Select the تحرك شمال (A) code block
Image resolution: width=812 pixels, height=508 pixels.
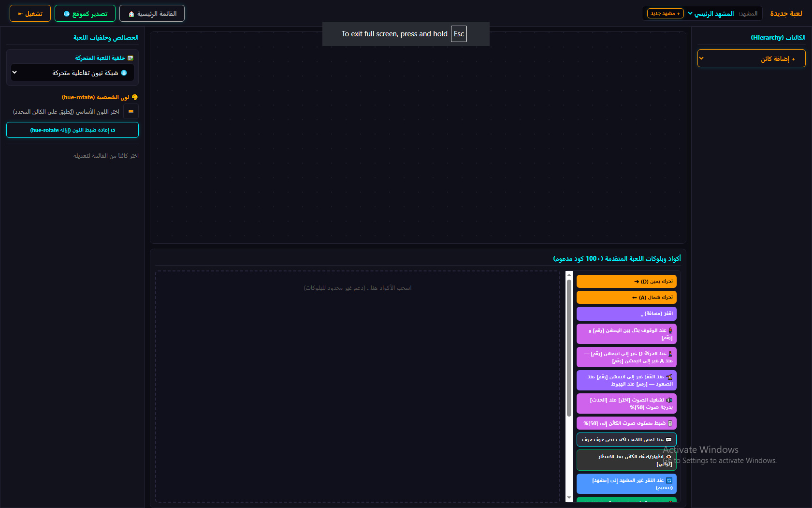coord(626,297)
